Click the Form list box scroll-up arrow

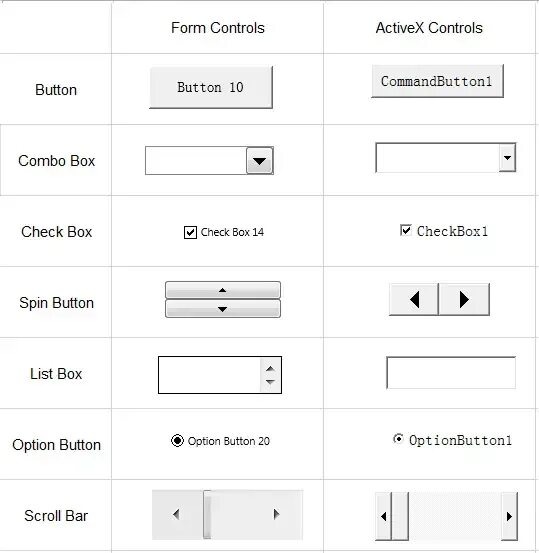click(x=270, y=369)
